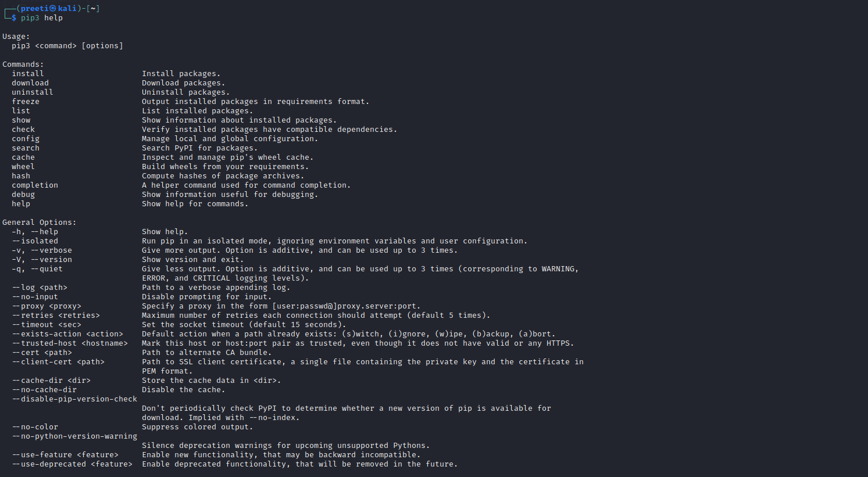The width and height of the screenshot is (868, 477).
Task: Click the 'preeti㉿kali' prompt username
Action: (49, 9)
